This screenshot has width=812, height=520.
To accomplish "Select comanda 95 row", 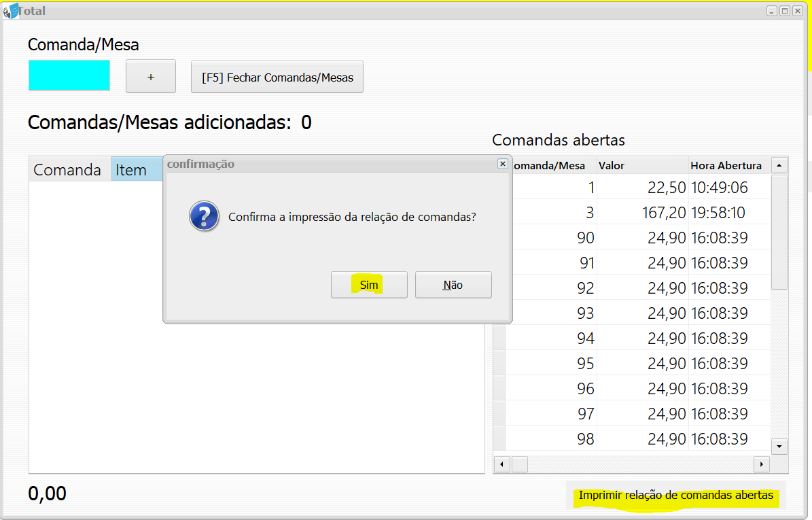I will coord(637,363).
